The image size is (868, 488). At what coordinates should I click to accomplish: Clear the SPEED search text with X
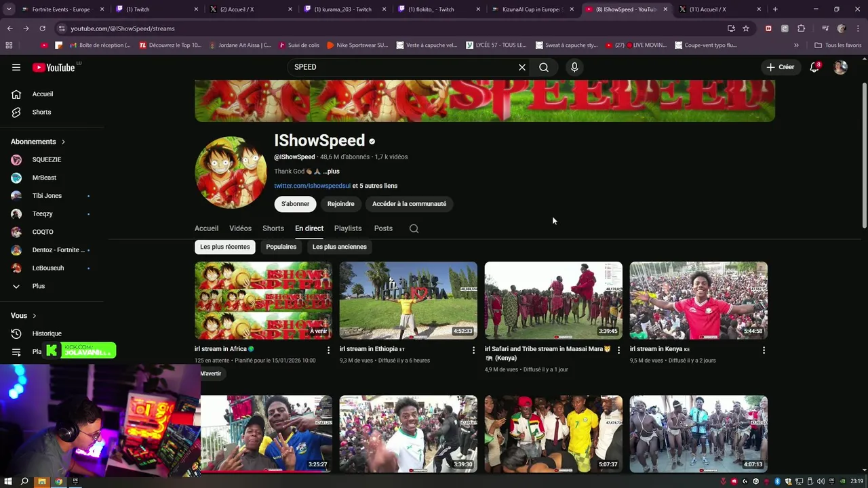tap(522, 67)
